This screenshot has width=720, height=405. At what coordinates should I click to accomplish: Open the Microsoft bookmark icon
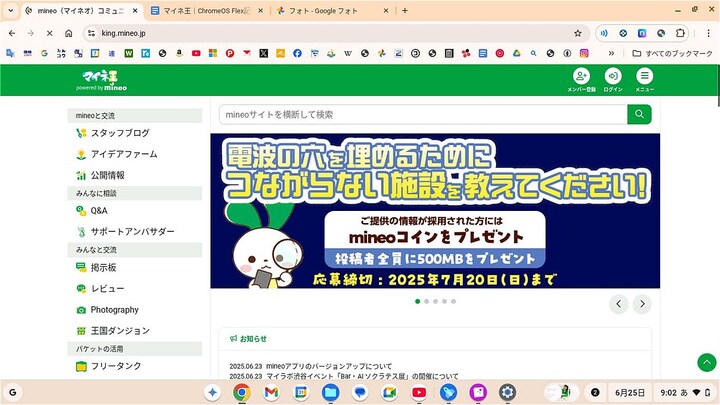[213, 53]
